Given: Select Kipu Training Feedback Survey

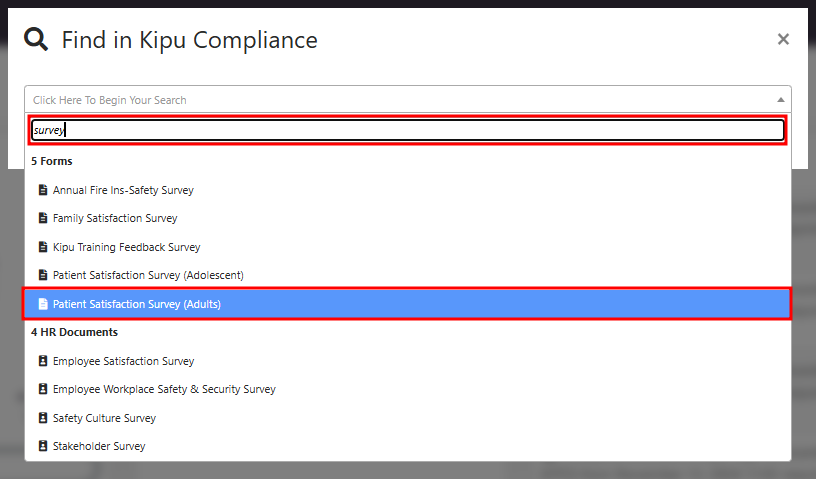Looking at the screenshot, I should click(126, 247).
